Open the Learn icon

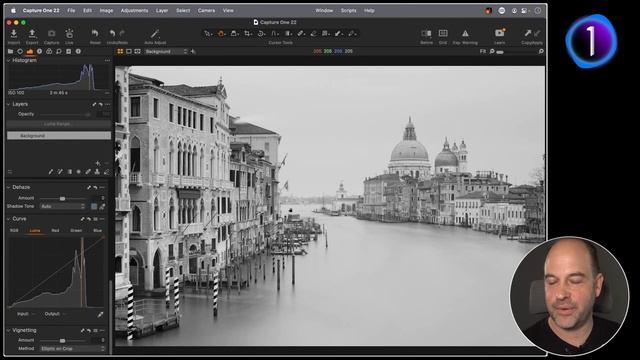pyautogui.click(x=500, y=33)
